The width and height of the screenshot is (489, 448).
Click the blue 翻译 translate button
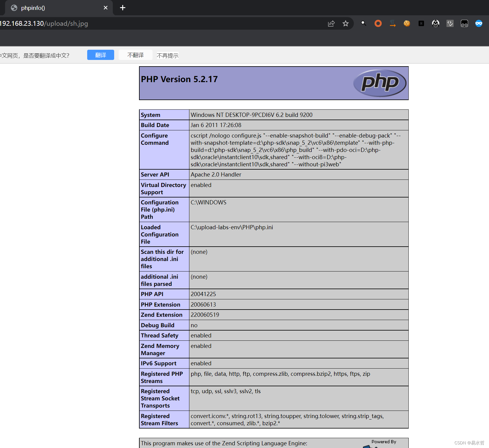click(101, 55)
